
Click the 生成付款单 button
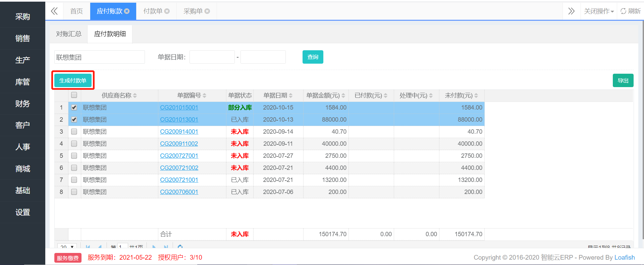[73, 80]
